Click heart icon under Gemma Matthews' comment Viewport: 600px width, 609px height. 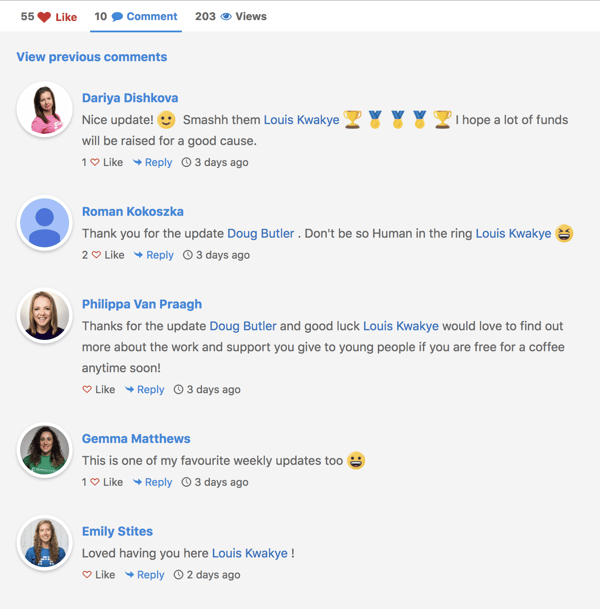coord(95,482)
